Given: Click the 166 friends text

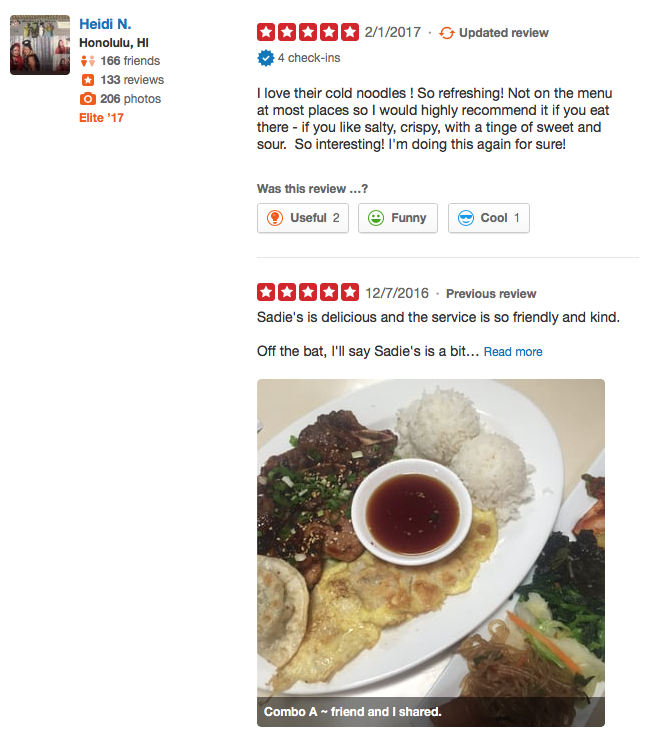Looking at the screenshot, I should (x=130, y=61).
